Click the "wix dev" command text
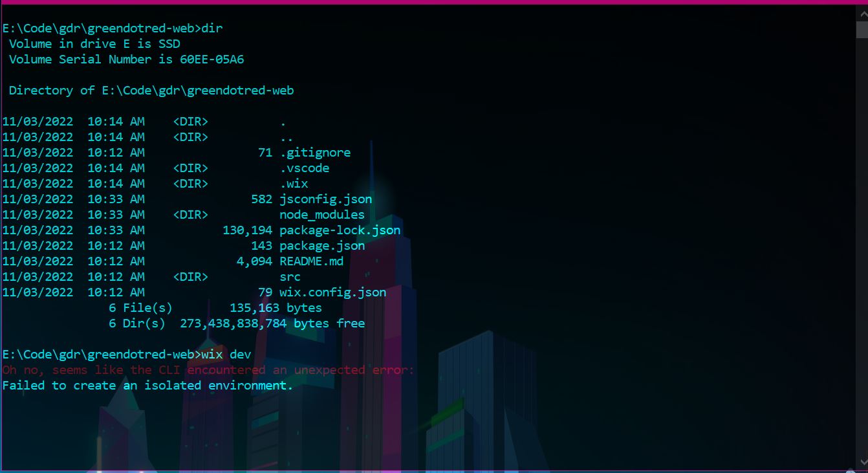868x473 pixels. 226,355
